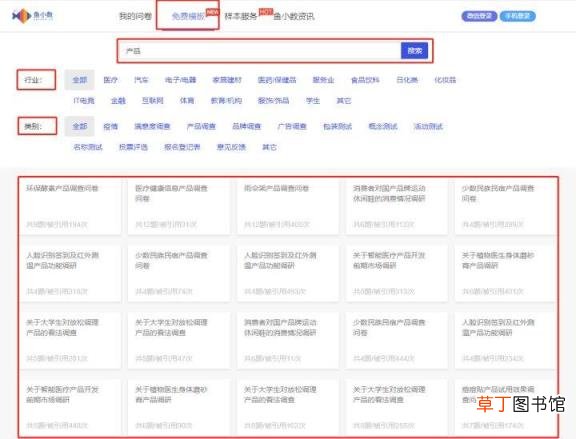The width and height of the screenshot is (576, 439).
Task: Filter industry by 学生
Action: (313, 100)
